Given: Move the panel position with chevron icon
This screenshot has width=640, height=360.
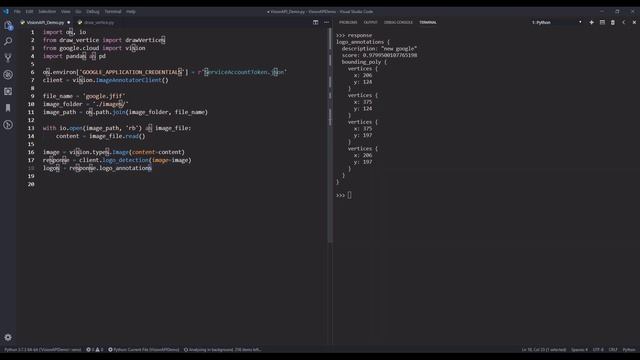Looking at the screenshot, I should pos(624,22).
